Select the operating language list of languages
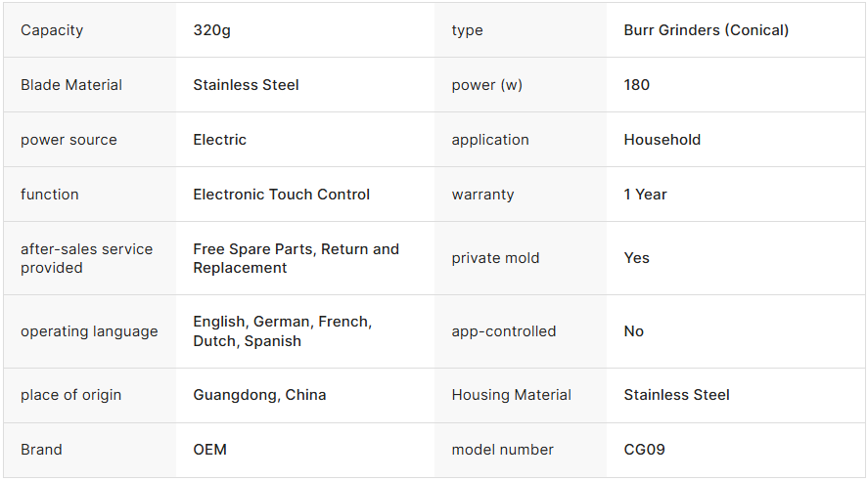The height and width of the screenshot is (481, 868). coord(282,331)
